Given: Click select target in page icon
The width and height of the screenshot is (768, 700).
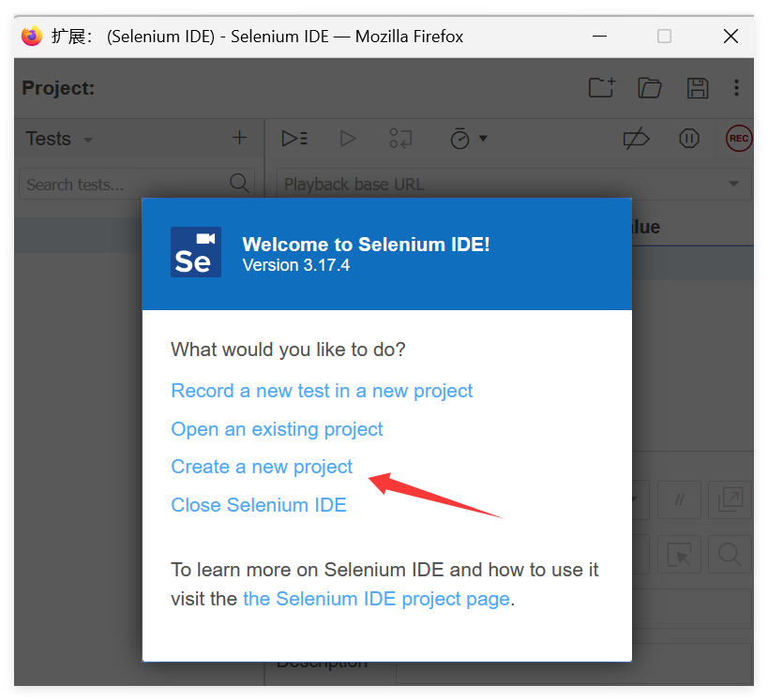Looking at the screenshot, I should pyautogui.click(x=679, y=554).
